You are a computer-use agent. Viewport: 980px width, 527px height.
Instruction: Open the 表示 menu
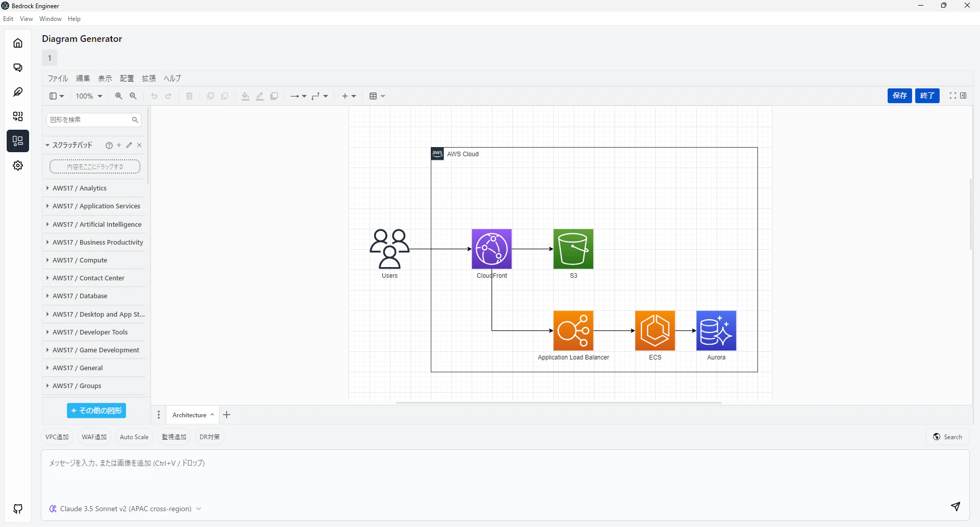[x=105, y=79]
